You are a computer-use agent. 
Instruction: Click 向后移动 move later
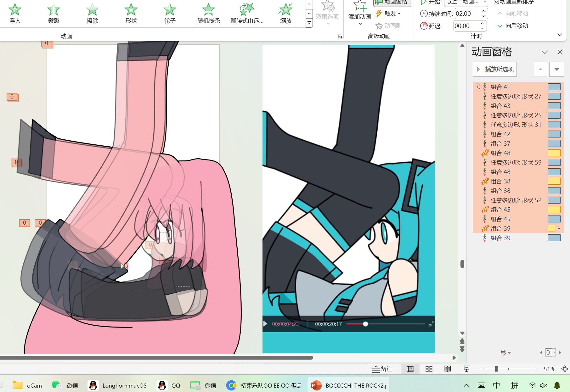(512, 26)
